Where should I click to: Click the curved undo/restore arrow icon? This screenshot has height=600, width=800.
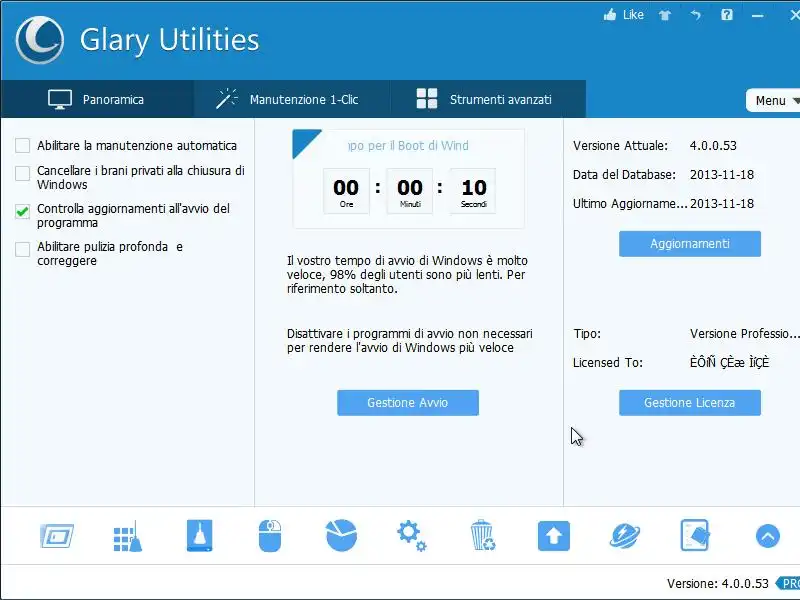695,15
